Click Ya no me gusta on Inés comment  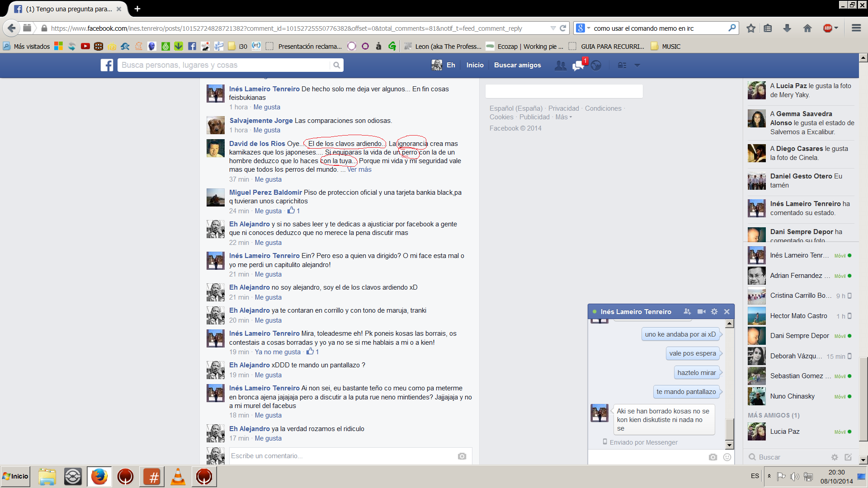tap(278, 352)
